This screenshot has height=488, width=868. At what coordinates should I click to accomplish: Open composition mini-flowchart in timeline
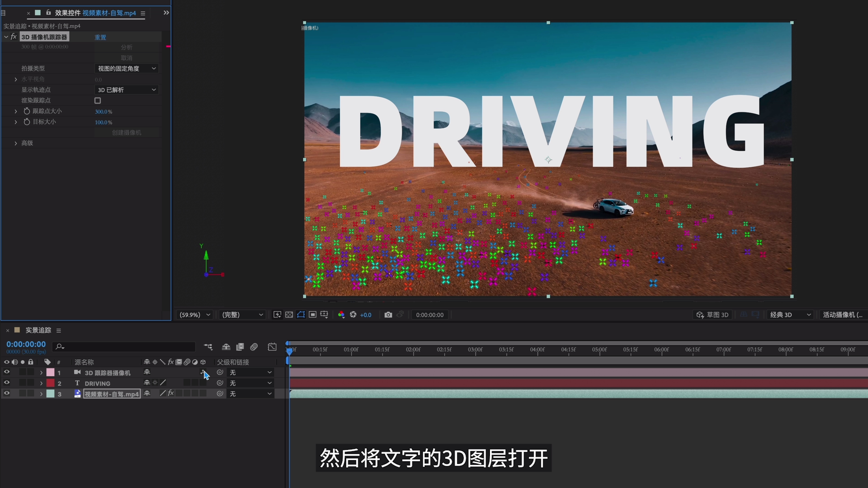[x=208, y=347]
